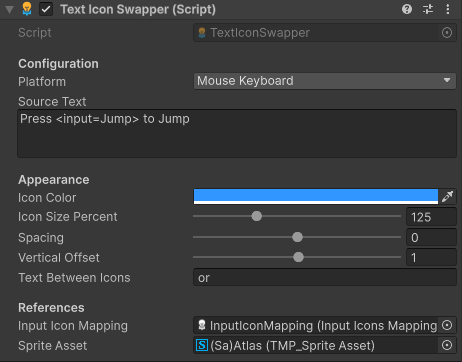Click the script lightbulb icon in header

pyautogui.click(x=27, y=9)
